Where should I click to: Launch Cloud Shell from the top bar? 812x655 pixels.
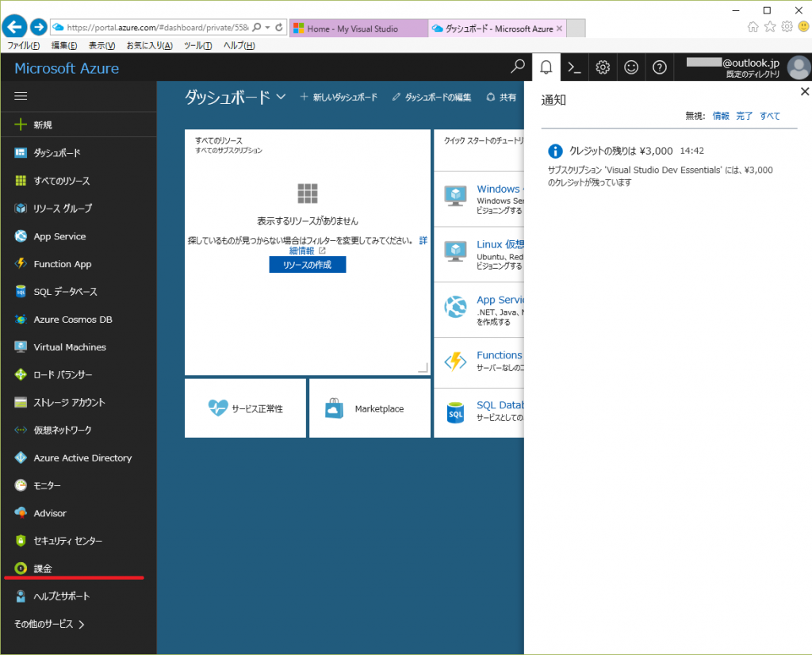point(574,67)
